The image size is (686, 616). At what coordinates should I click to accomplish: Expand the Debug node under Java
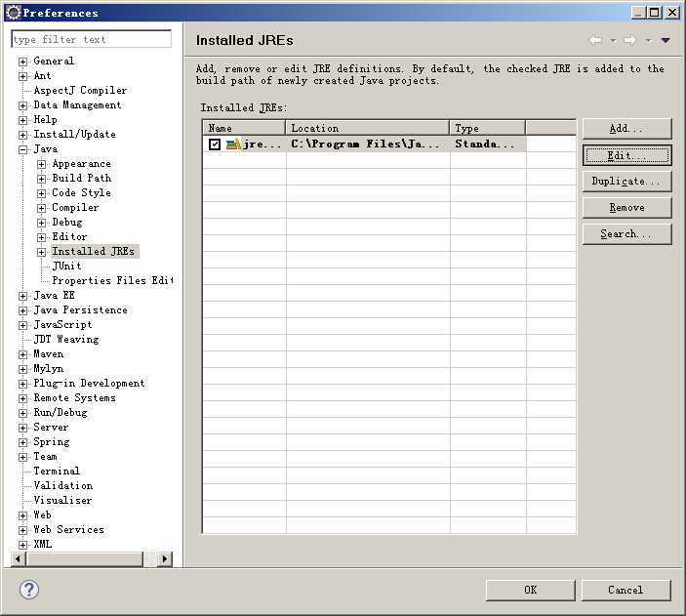(x=42, y=223)
